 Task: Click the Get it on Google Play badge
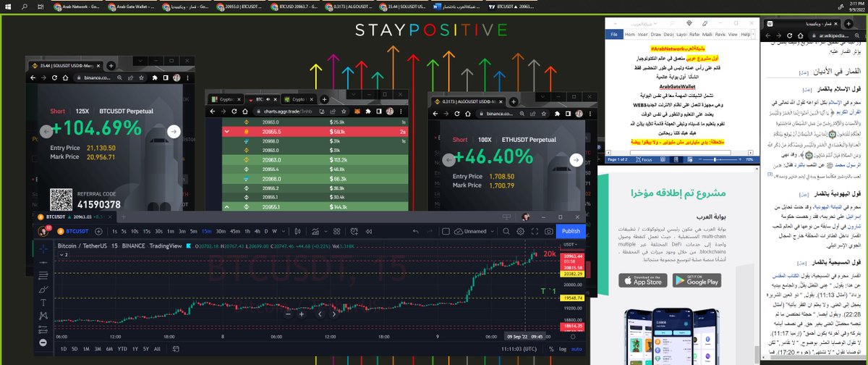(695, 280)
